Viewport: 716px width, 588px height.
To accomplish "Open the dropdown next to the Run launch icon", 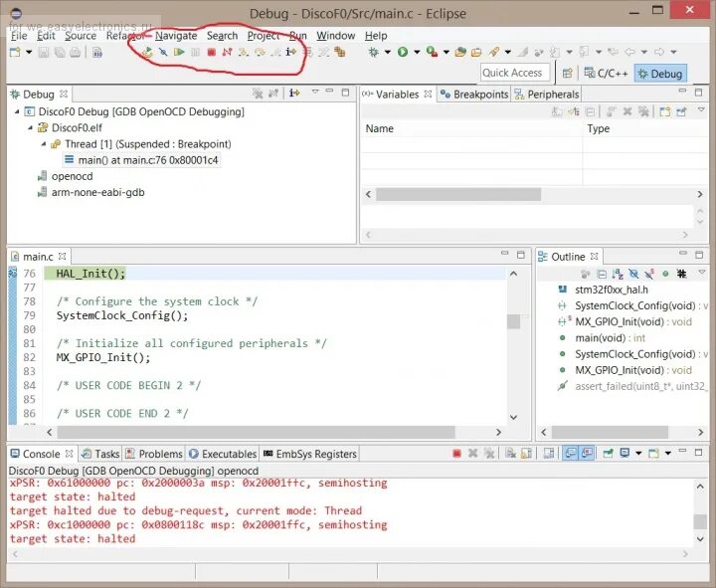I will 417,52.
